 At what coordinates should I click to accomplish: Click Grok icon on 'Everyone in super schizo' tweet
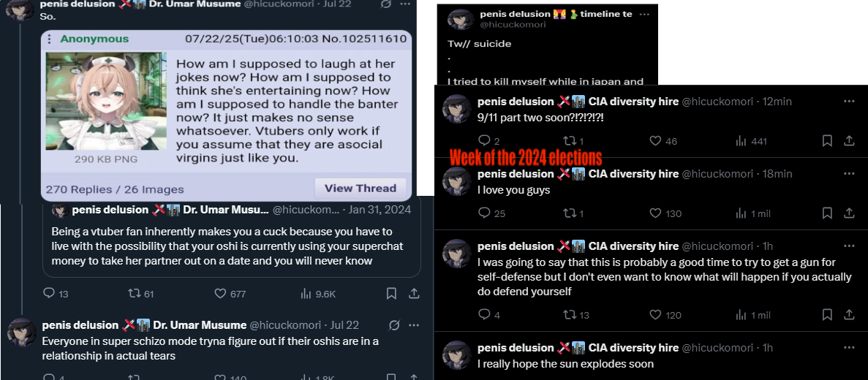[x=395, y=325]
